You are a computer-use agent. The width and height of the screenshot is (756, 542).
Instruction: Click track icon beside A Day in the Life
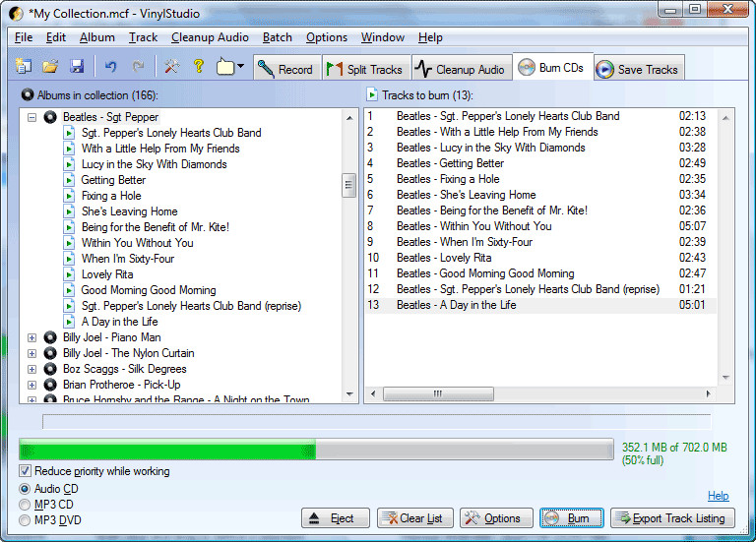tap(69, 322)
